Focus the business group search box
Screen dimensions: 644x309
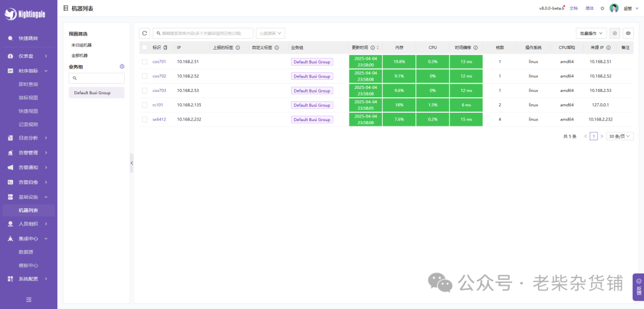click(x=97, y=78)
